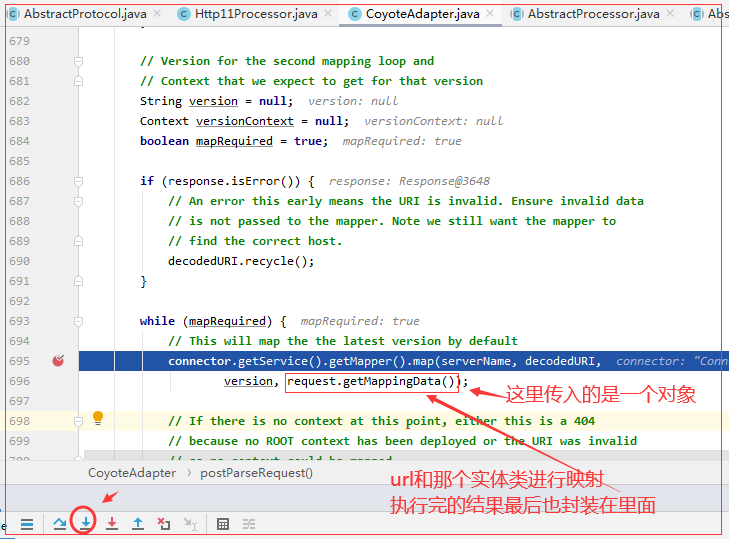Image resolution: width=729 pixels, height=539 pixels.
Task: Switch to AbstractProtocol.java tab
Action: [x=85, y=14]
